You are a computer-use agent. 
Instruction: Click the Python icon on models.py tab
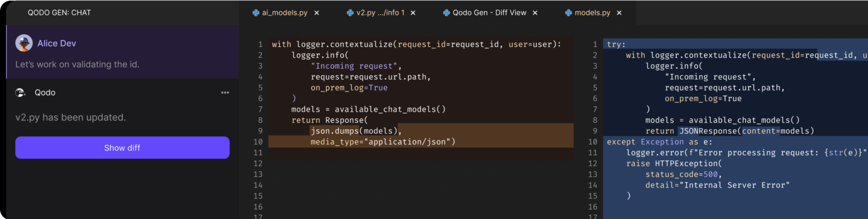coord(568,12)
